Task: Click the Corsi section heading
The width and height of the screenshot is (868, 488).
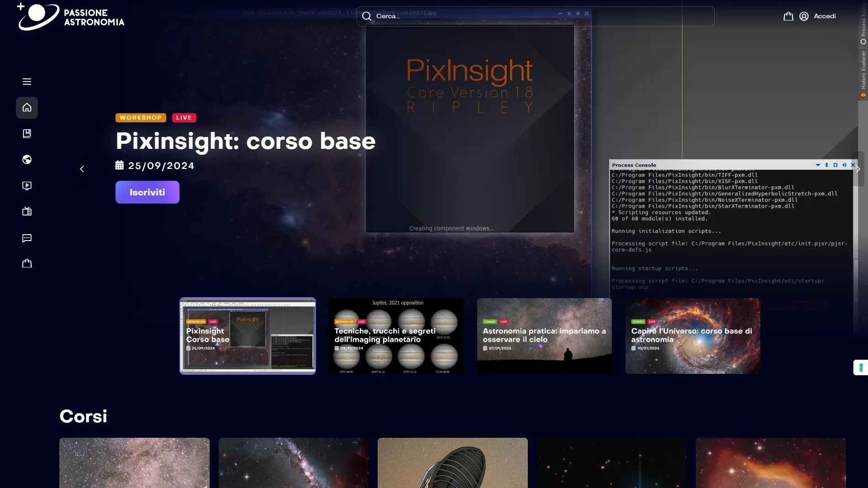Action: pos(83,416)
